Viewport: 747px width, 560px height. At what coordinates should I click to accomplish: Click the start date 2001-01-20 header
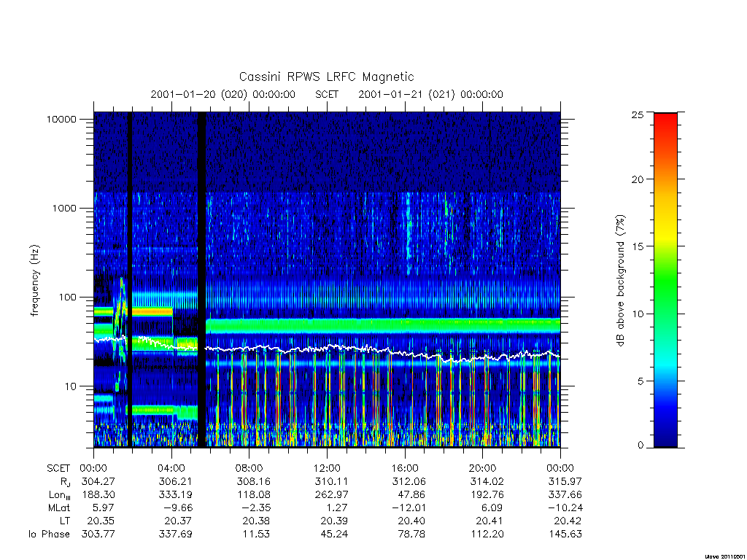223,94
